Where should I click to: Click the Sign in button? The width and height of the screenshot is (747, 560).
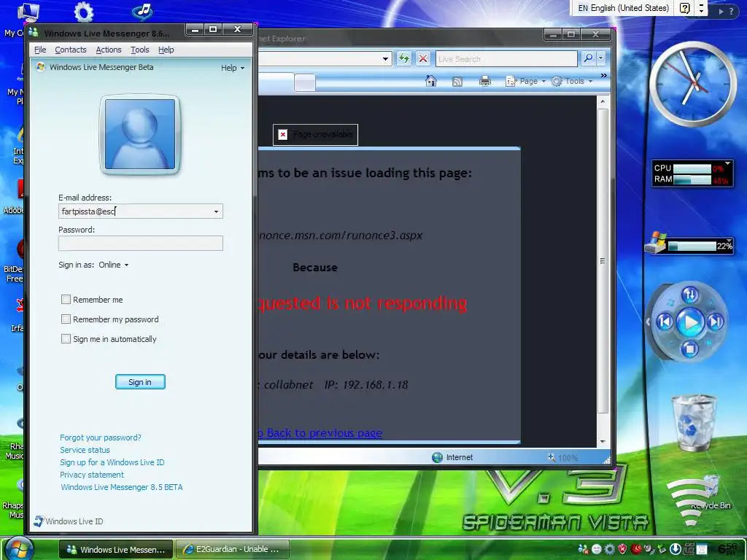140,382
